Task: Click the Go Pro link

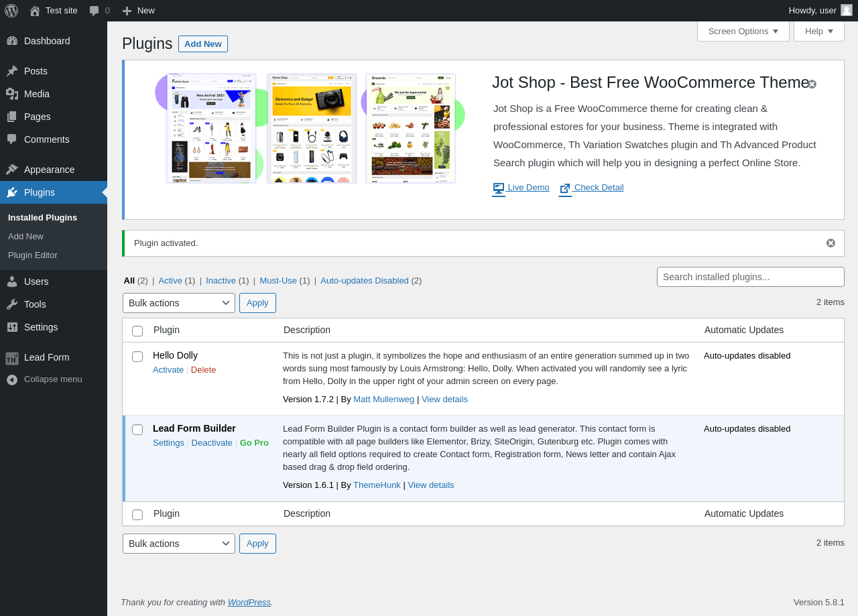Action: 254,443
